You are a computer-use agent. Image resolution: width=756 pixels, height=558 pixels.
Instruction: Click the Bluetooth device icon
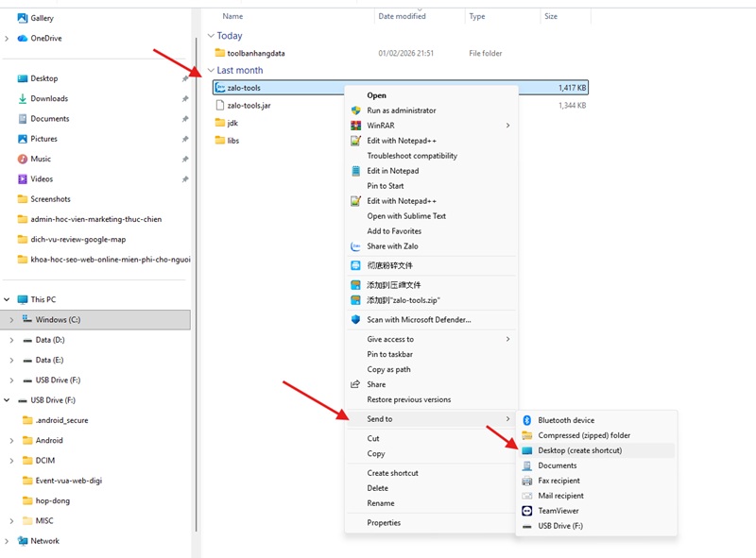click(x=527, y=420)
